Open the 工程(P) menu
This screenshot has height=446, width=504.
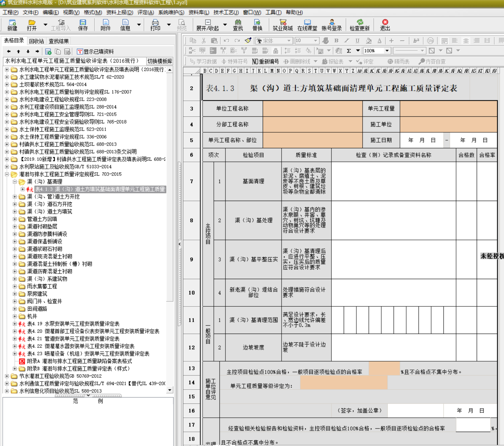pos(11,12)
